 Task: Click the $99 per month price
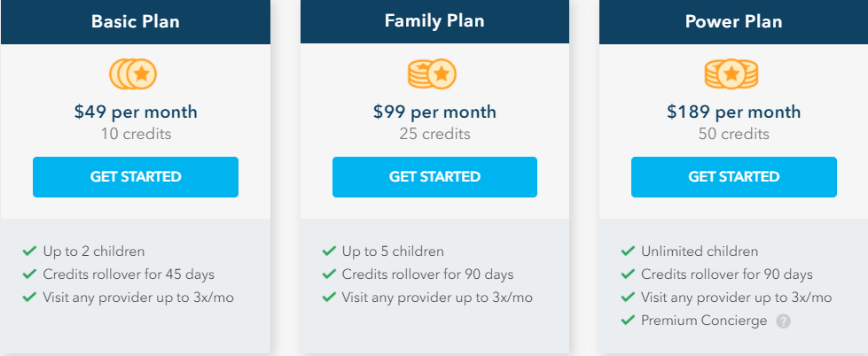click(434, 112)
